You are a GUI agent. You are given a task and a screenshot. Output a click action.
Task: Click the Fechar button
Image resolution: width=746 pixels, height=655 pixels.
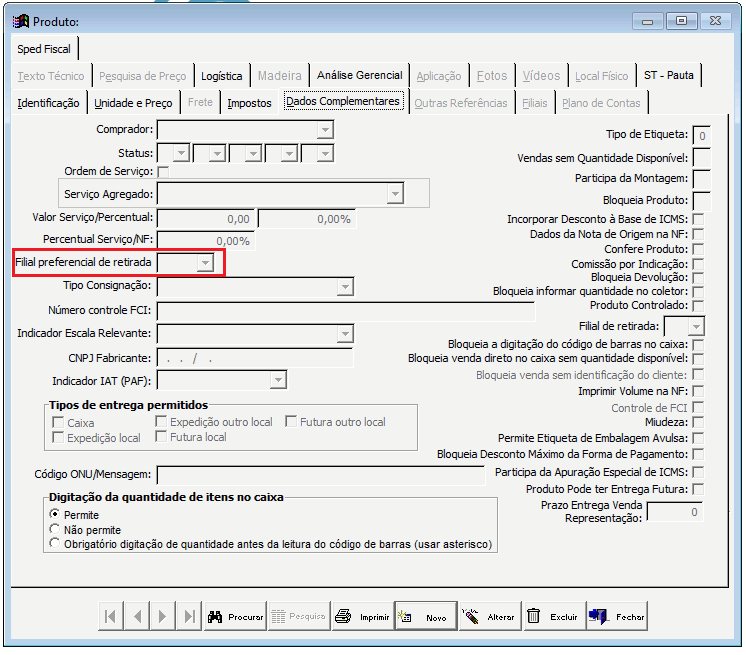point(617,616)
